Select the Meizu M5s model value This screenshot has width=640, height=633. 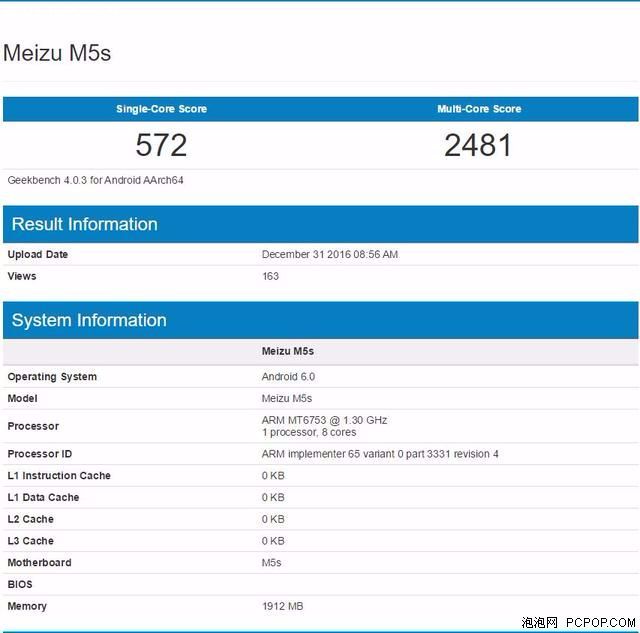(x=287, y=398)
